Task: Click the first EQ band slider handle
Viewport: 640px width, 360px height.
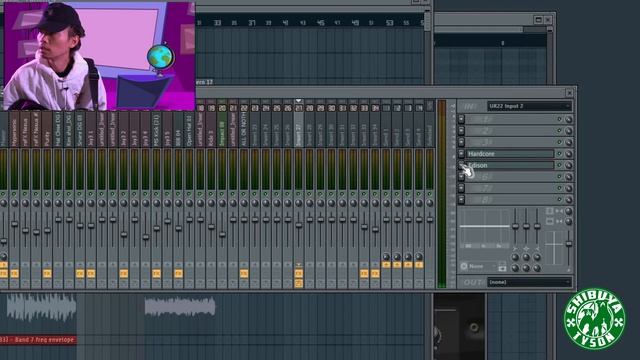Action: coord(515,226)
